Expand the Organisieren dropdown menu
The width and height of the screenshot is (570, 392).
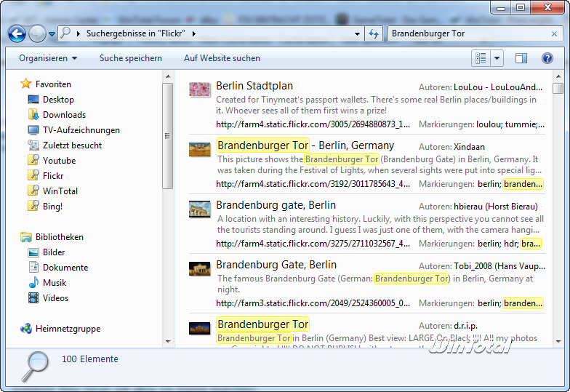tap(48, 58)
